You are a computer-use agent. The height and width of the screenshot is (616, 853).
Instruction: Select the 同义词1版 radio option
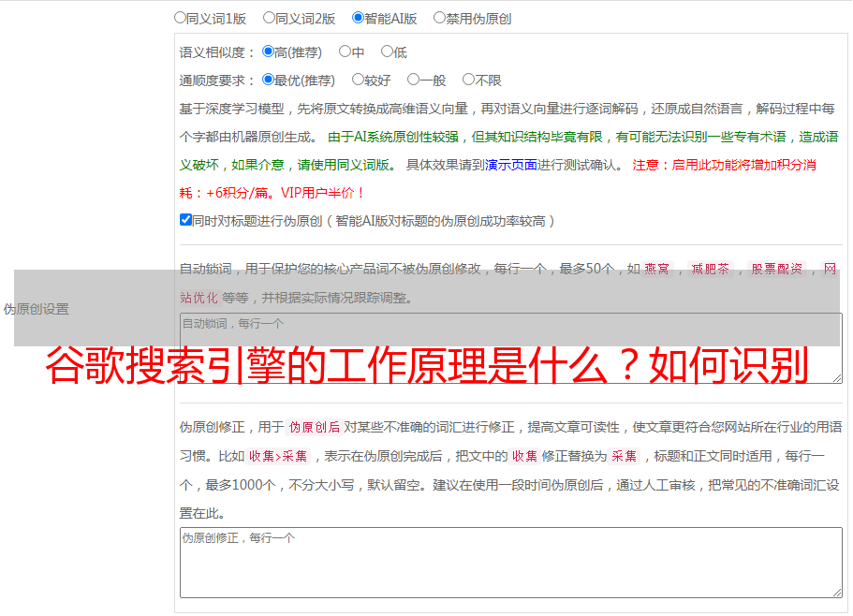click(x=180, y=18)
